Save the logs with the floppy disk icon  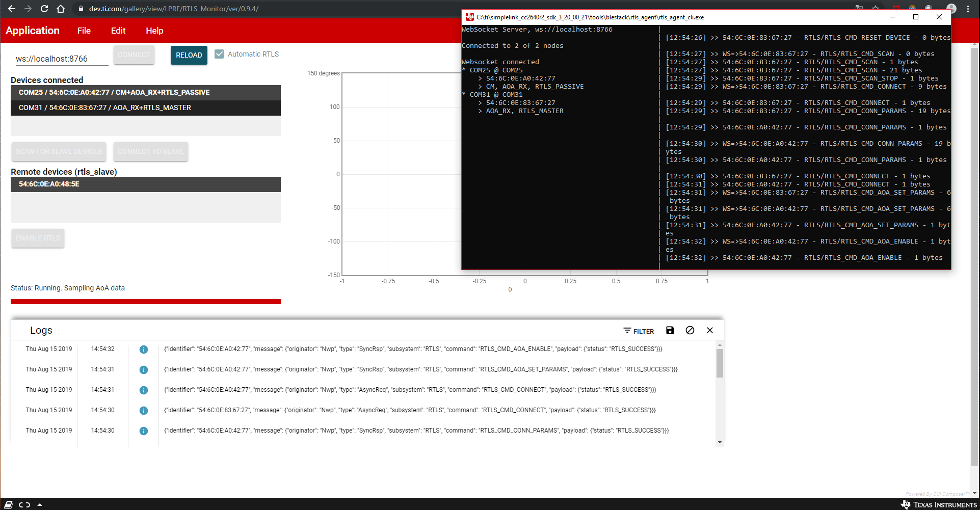[x=670, y=330]
